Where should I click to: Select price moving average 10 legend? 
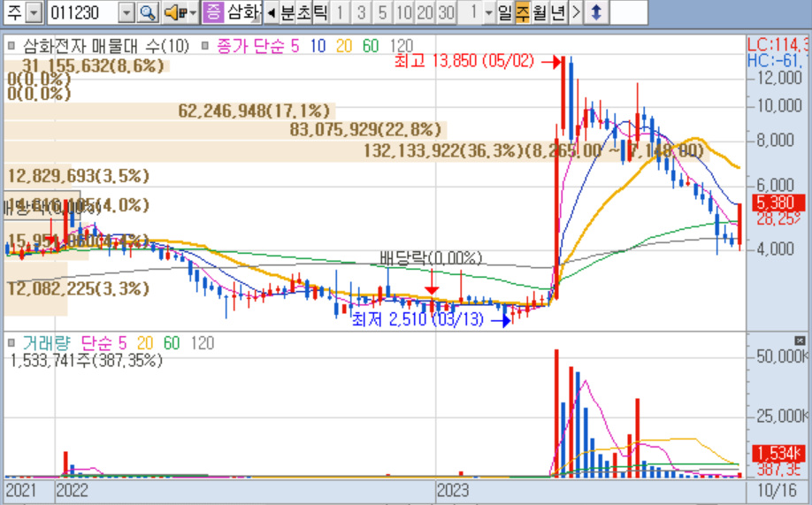click(318, 46)
